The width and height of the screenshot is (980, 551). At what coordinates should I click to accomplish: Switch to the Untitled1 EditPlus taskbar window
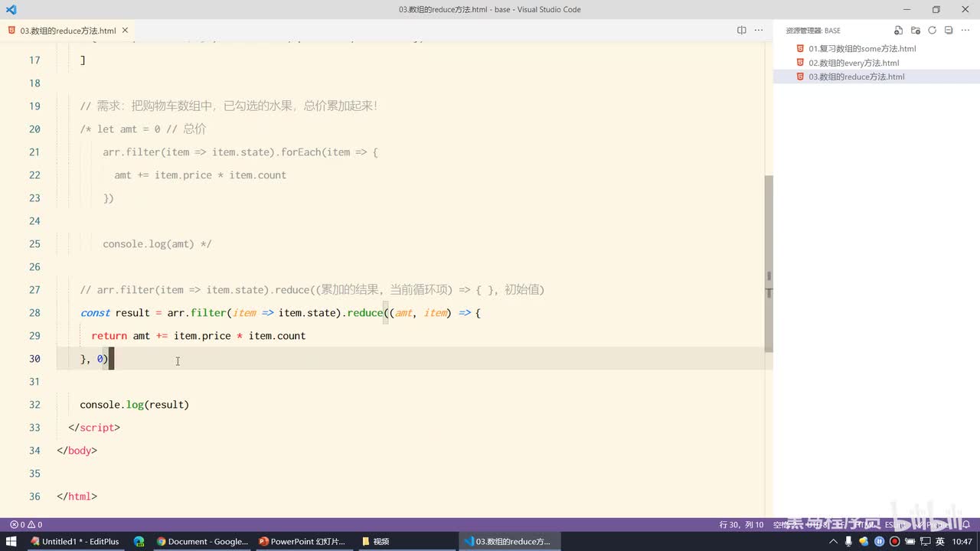[74, 541]
